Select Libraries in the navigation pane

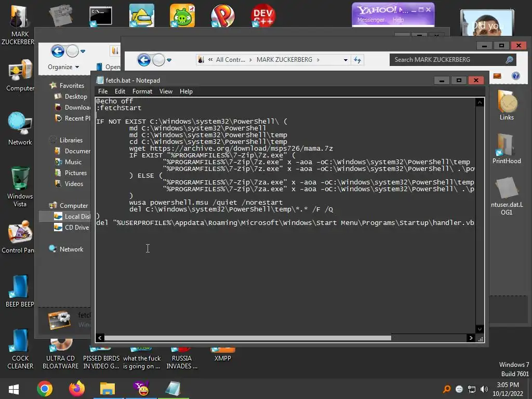(71, 140)
